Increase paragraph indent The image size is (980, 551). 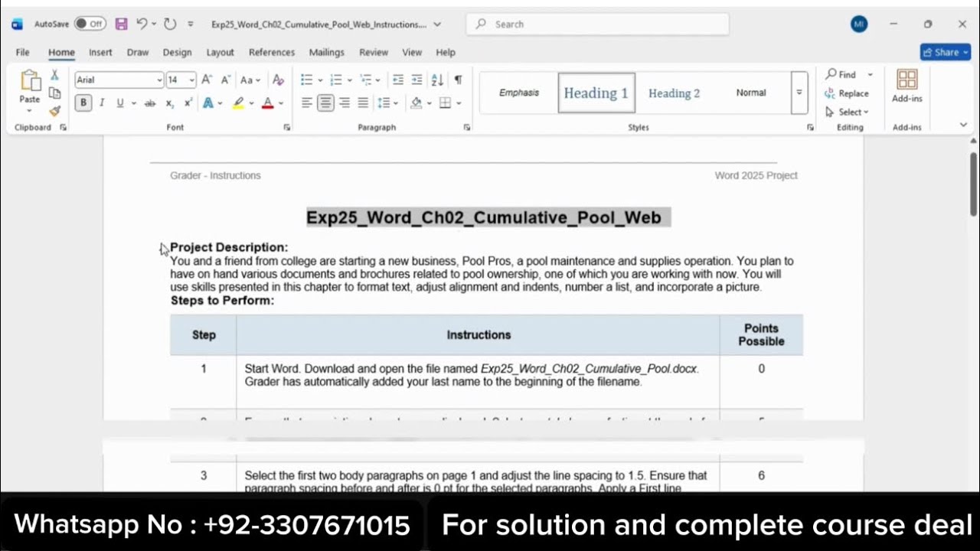coord(416,80)
